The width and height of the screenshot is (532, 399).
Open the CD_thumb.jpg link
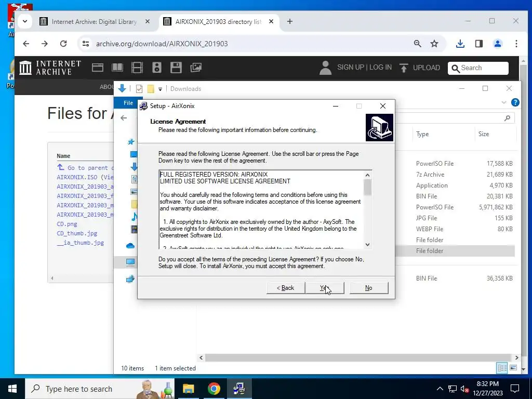click(77, 233)
